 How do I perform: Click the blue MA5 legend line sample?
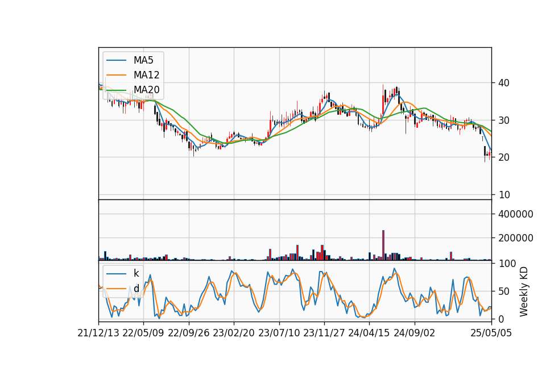[116, 60]
